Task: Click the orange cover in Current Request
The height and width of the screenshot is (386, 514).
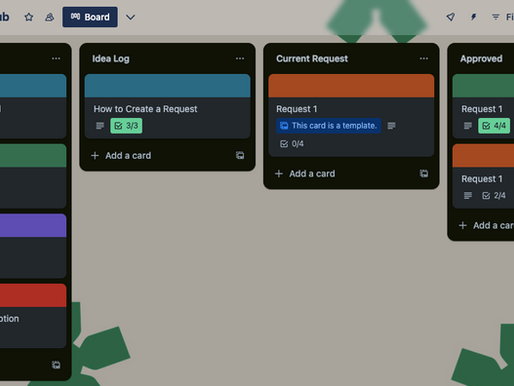Action: click(x=351, y=86)
